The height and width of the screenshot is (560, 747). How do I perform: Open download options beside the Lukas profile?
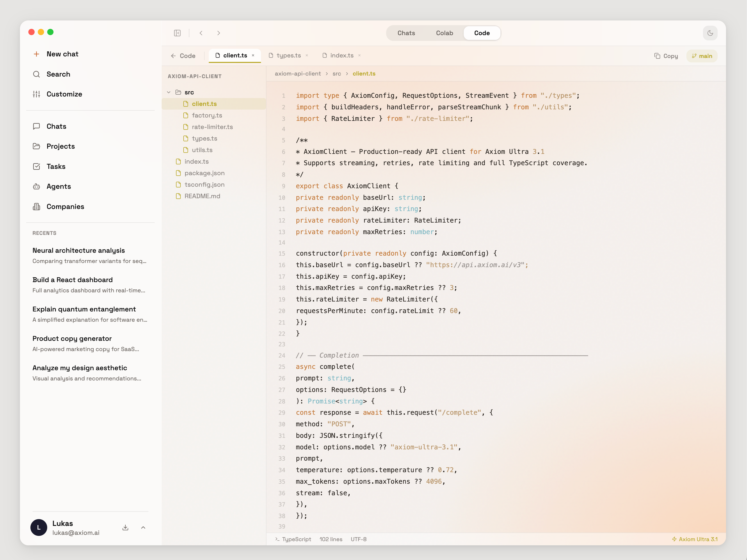pos(125,527)
